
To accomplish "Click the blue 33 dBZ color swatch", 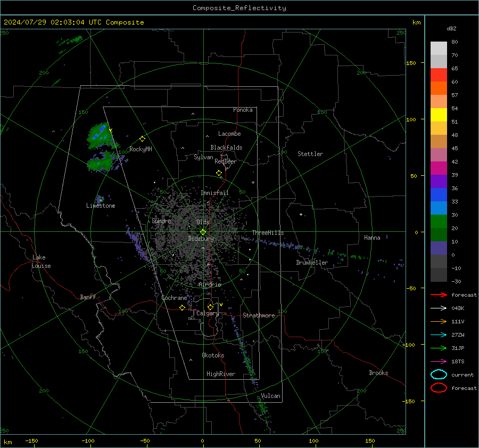I will (x=439, y=194).
